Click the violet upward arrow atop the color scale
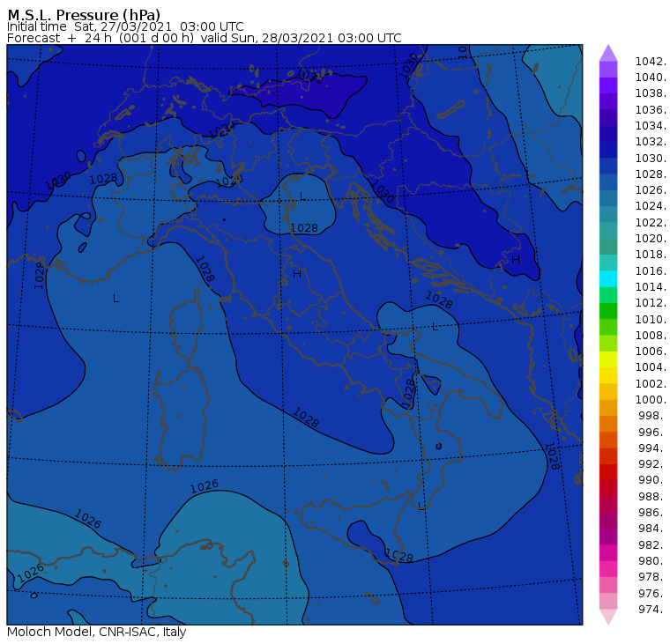 pyautogui.click(x=608, y=53)
